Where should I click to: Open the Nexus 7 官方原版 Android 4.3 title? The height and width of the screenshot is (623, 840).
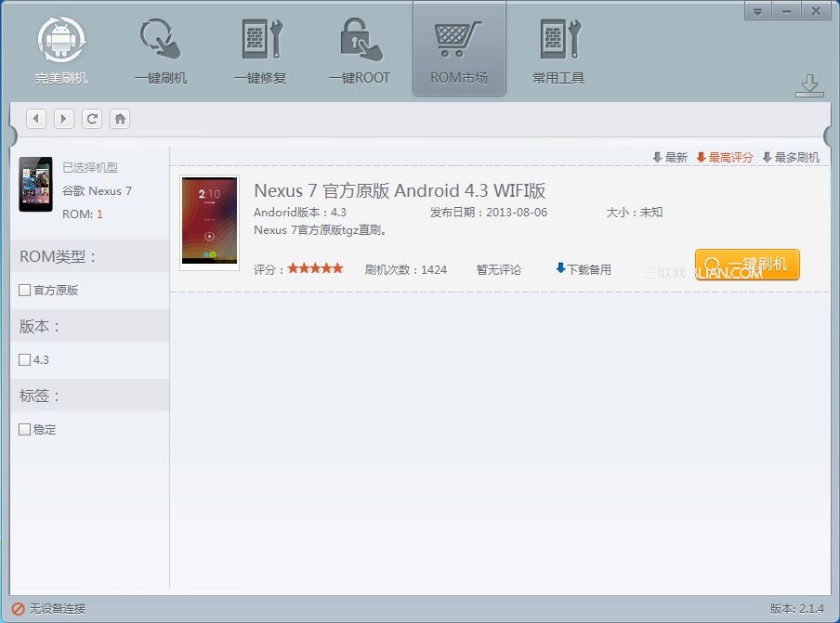coord(400,190)
